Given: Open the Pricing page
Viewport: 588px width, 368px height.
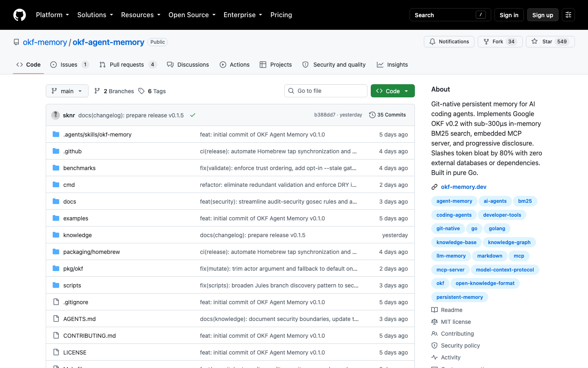Looking at the screenshot, I should pos(281,15).
